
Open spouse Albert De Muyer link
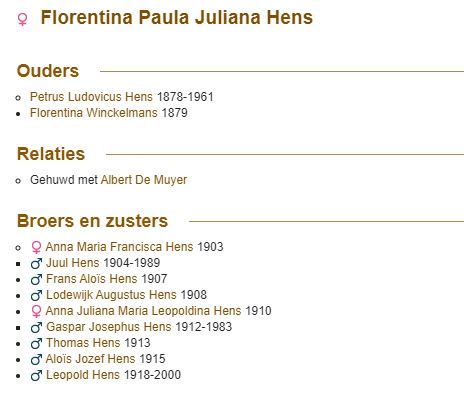[144, 180]
